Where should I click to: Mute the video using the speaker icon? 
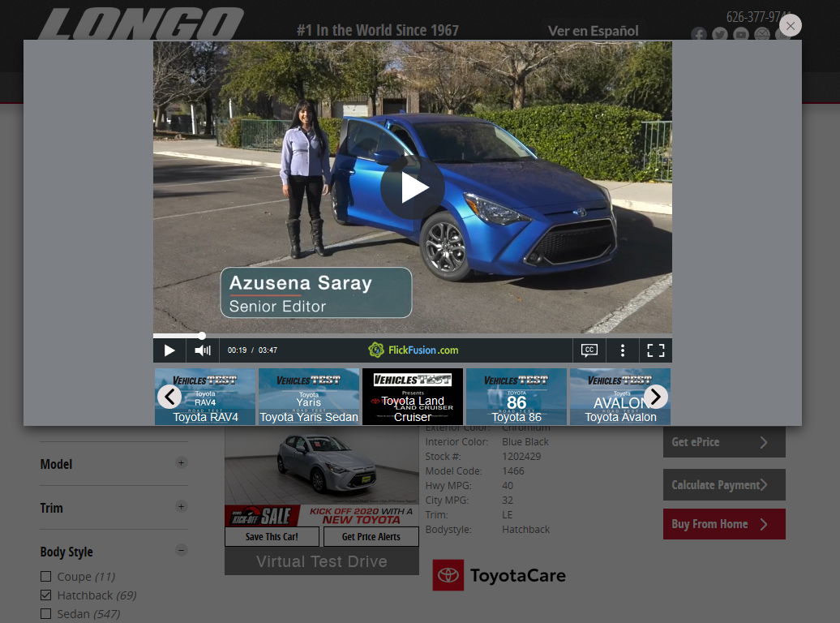203,350
